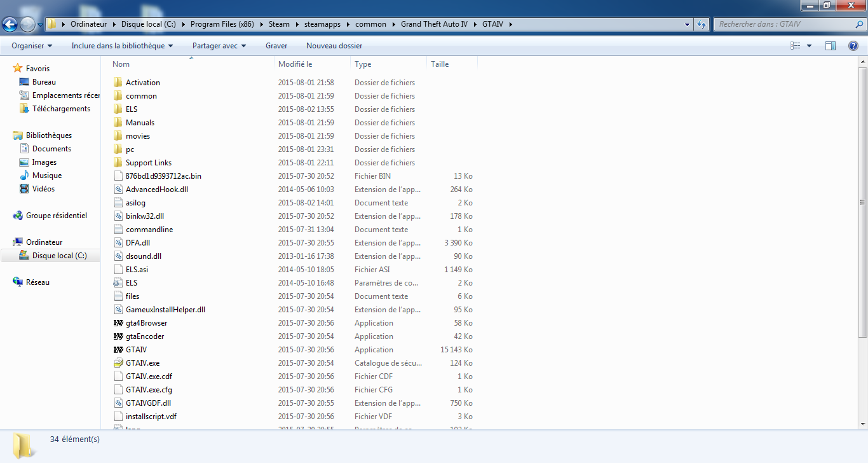
Task: Select the Support Links folder name
Action: point(149,163)
